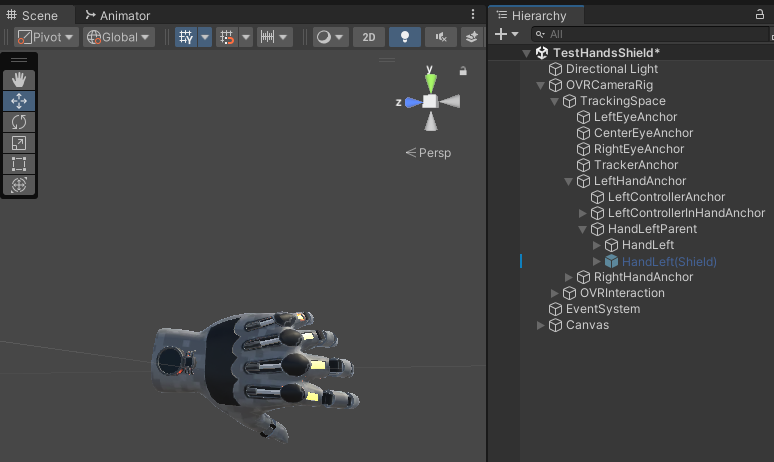
Task: Select the Transform tool
Action: point(19,185)
